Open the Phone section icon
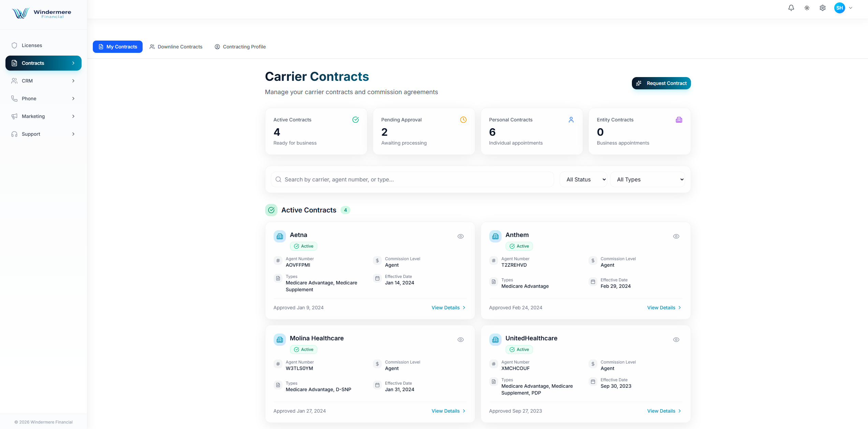Viewport: 868px width, 429px height. point(14,98)
